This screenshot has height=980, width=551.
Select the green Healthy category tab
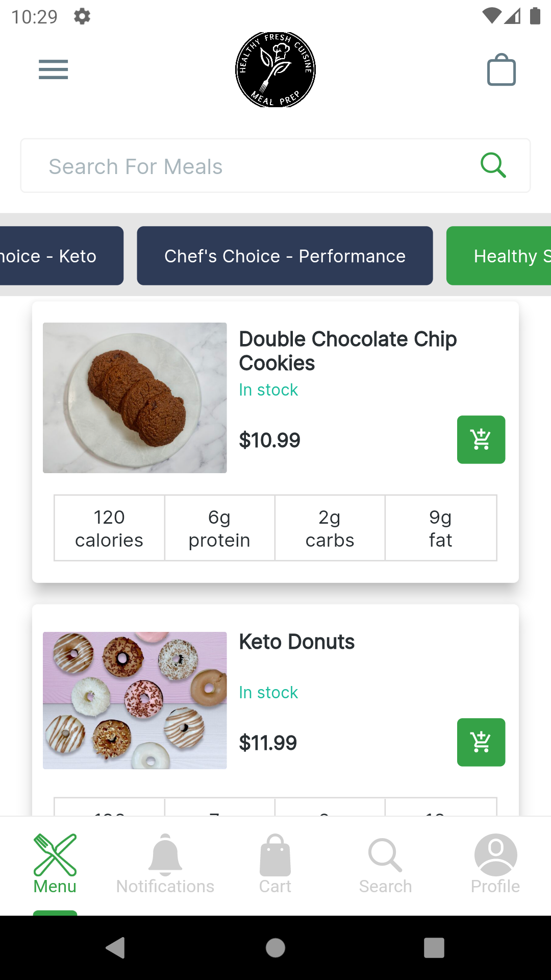coord(499,256)
